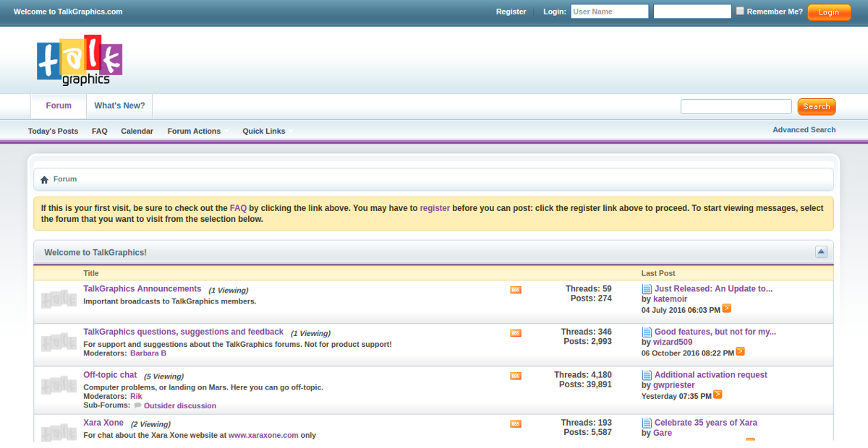This screenshot has height=448, width=868.
Task: Click the User Name input field
Action: pyautogui.click(x=609, y=12)
